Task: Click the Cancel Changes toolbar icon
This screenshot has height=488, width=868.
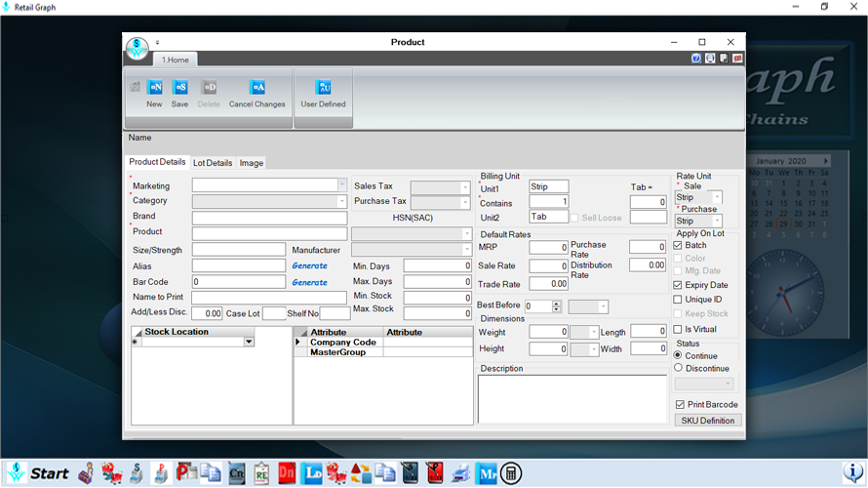Action: 256,88
